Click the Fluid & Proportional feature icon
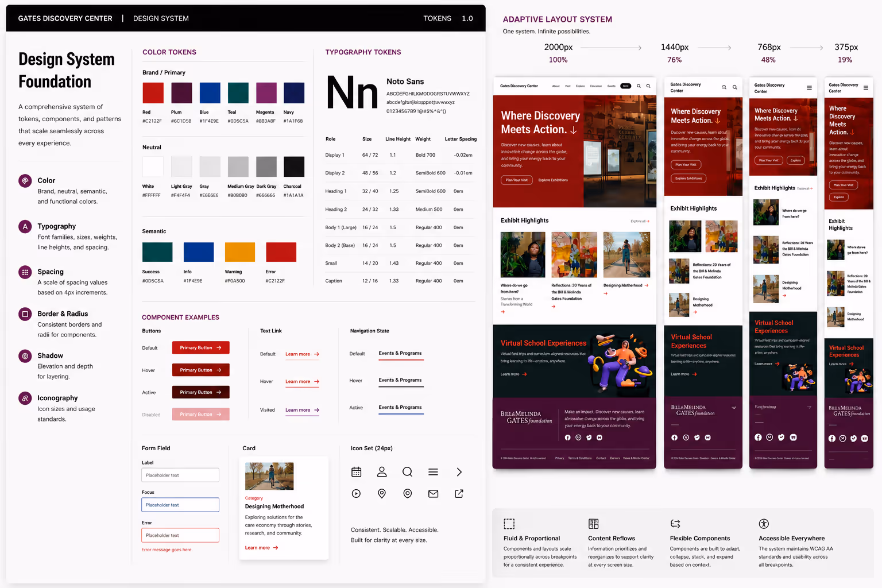 pyautogui.click(x=509, y=524)
